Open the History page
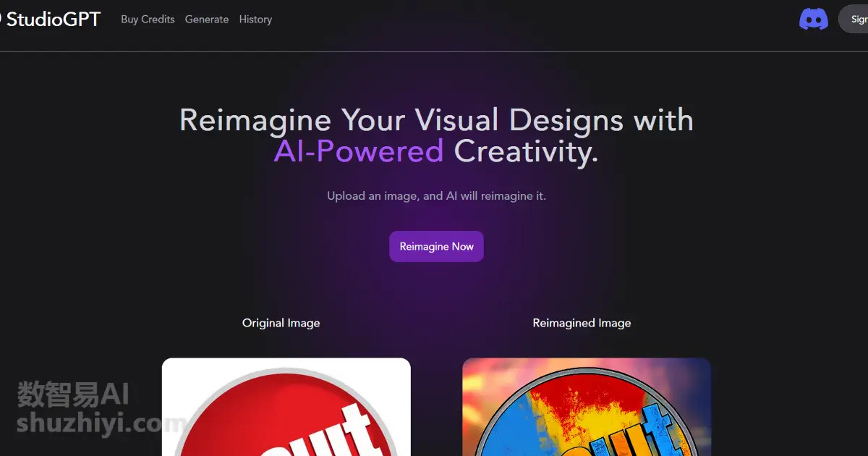868x456 pixels. coord(255,20)
